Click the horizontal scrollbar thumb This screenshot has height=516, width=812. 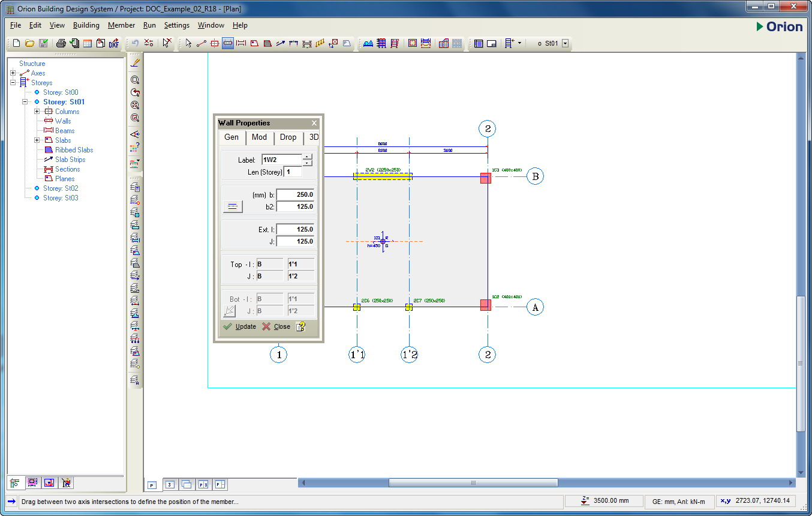[x=473, y=482]
